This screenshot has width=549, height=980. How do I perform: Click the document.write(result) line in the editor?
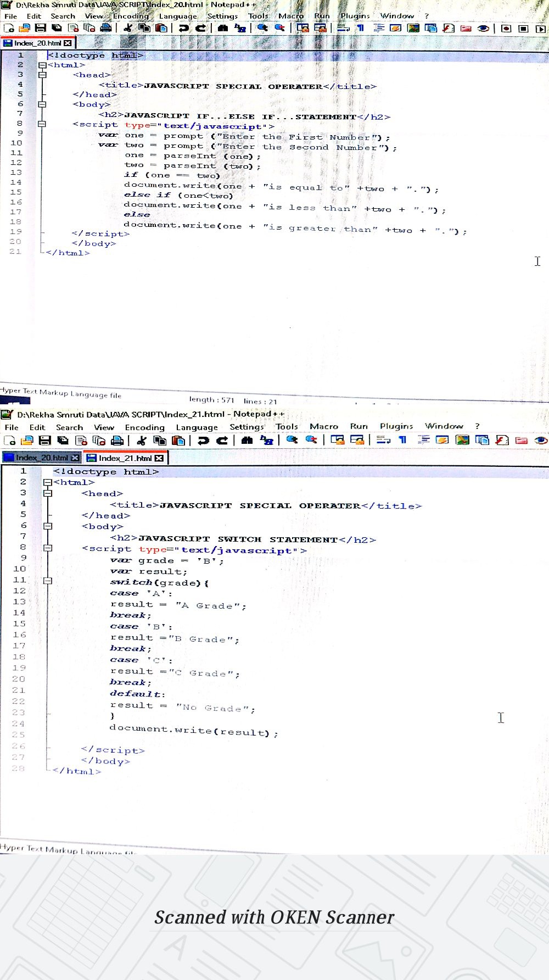(x=193, y=731)
